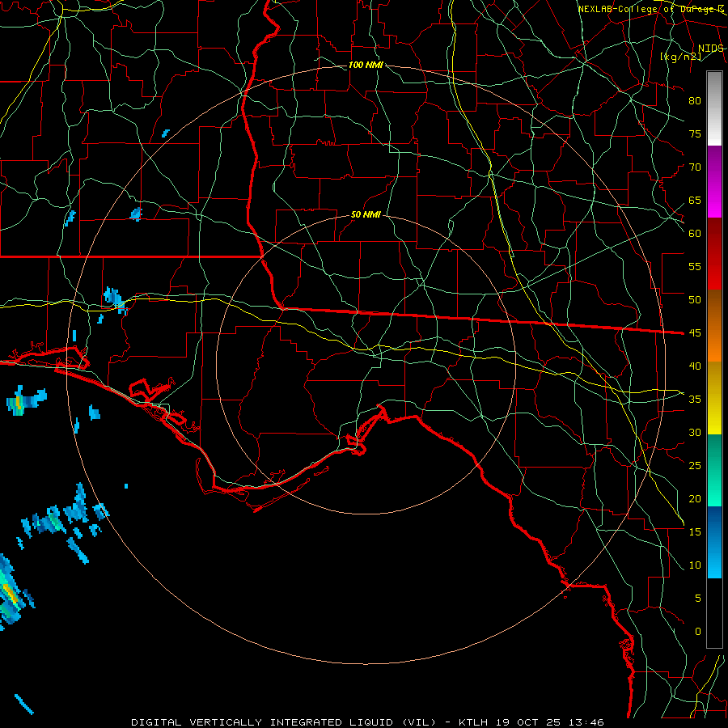Click the 75 value on the color scale
728x728 pixels.
click(x=695, y=134)
